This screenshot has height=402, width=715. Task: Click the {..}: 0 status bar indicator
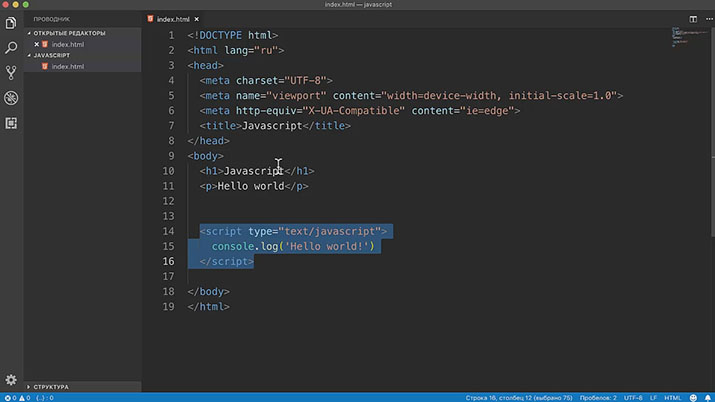(45, 398)
